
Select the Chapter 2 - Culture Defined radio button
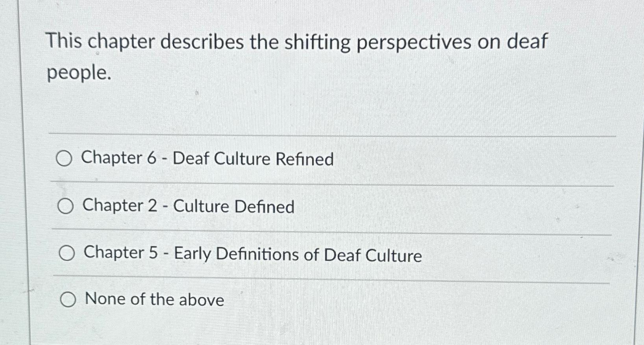pyautogui.click(x=65, y=207)
